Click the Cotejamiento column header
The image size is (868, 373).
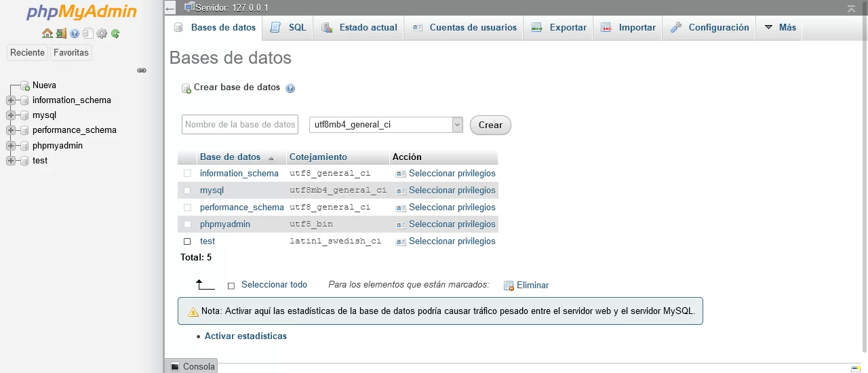coord(318,157)
